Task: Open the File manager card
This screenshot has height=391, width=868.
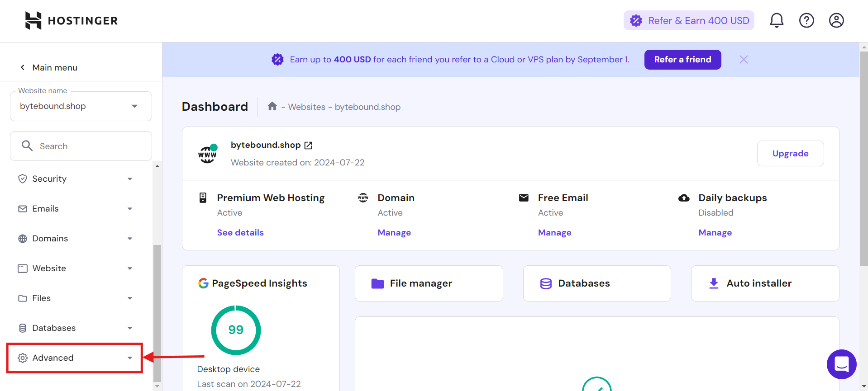Action: (429, 283)
